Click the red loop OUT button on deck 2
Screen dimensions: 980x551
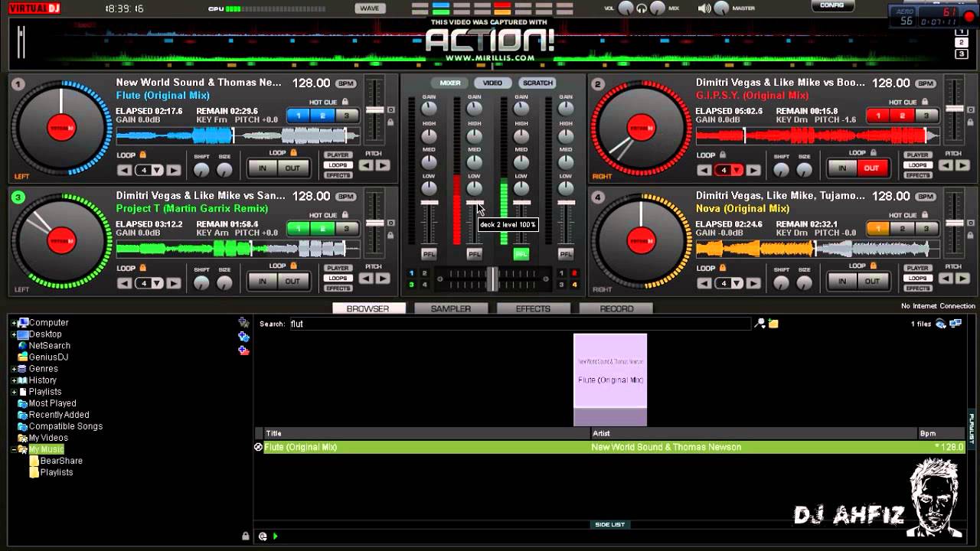(871, 168)
